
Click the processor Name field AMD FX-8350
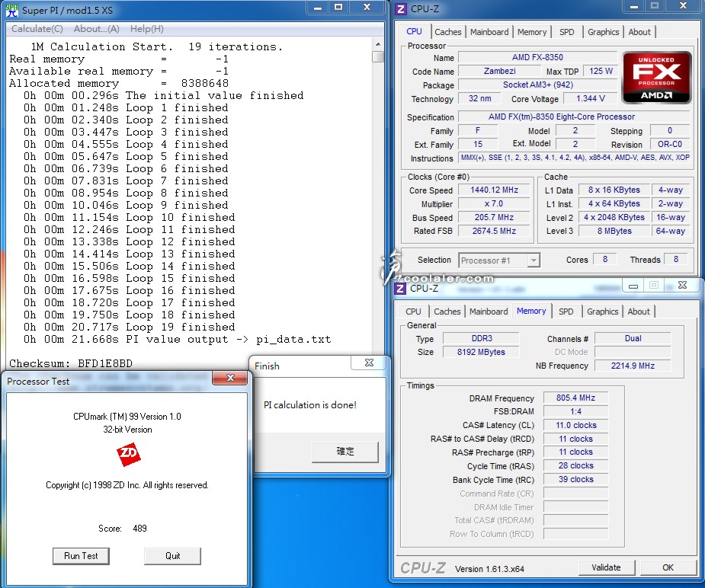point(537,57)
